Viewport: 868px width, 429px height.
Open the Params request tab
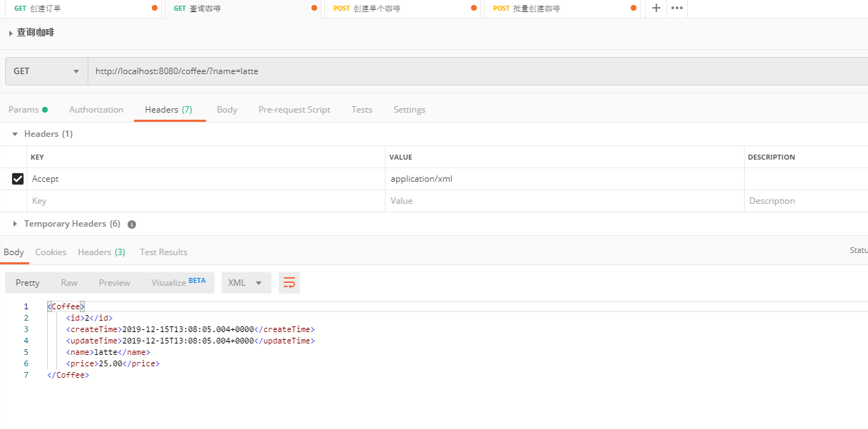(x=28, y=110)
